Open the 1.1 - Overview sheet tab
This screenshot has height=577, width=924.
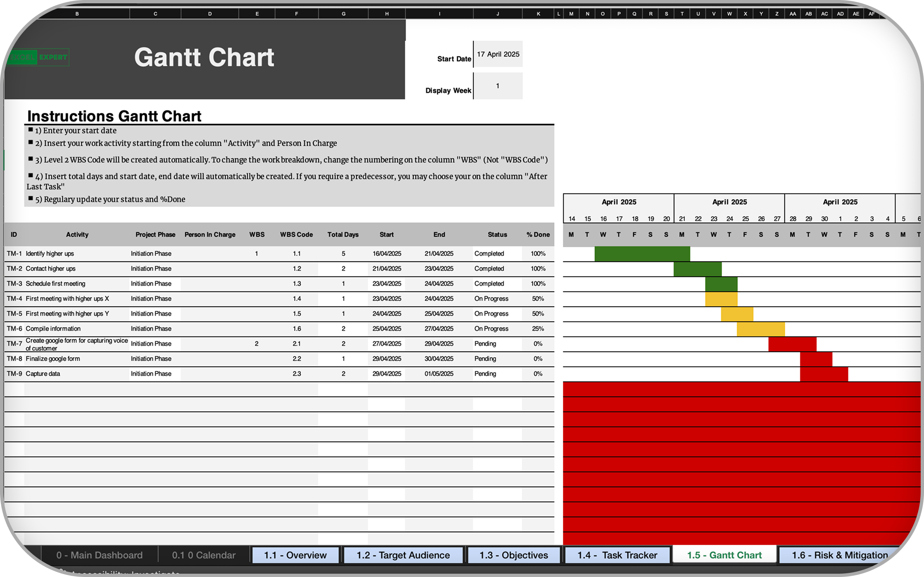coord(295,555)
